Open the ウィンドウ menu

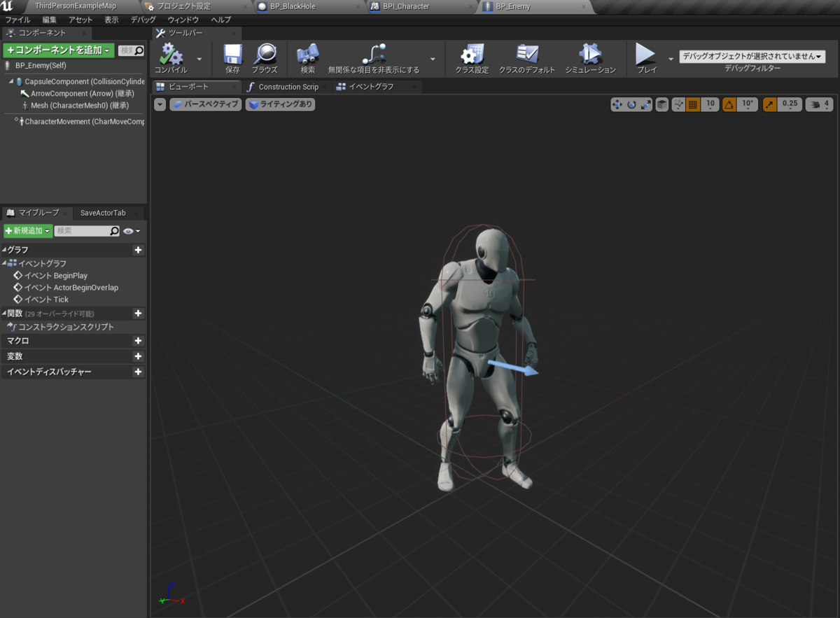tap(182, 20)
